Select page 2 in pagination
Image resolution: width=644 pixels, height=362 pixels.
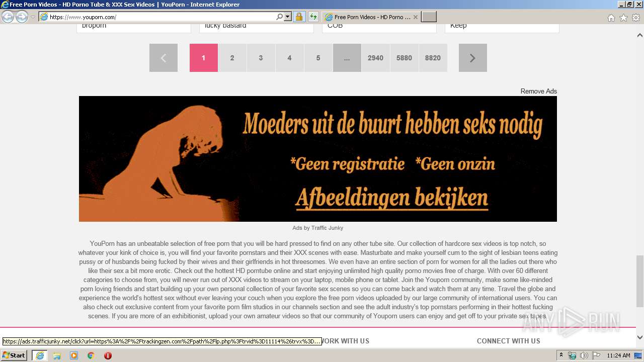(232, 58)
